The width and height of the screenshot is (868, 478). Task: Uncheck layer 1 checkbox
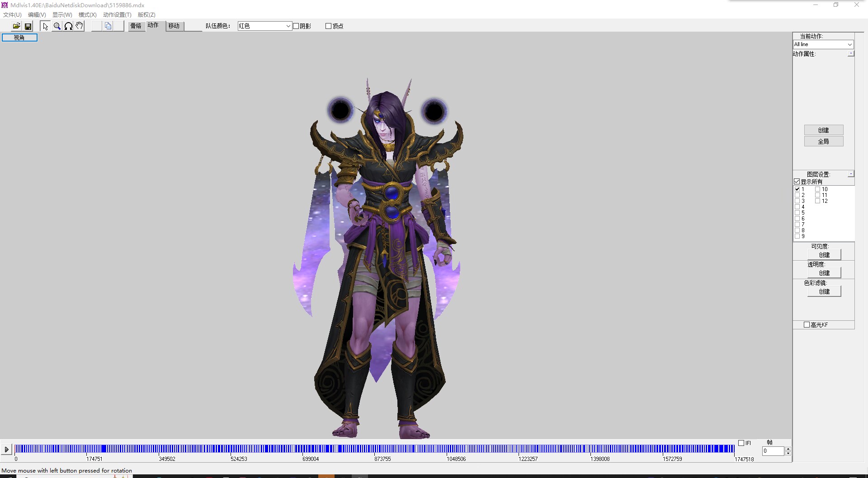[x=797, y=189]
